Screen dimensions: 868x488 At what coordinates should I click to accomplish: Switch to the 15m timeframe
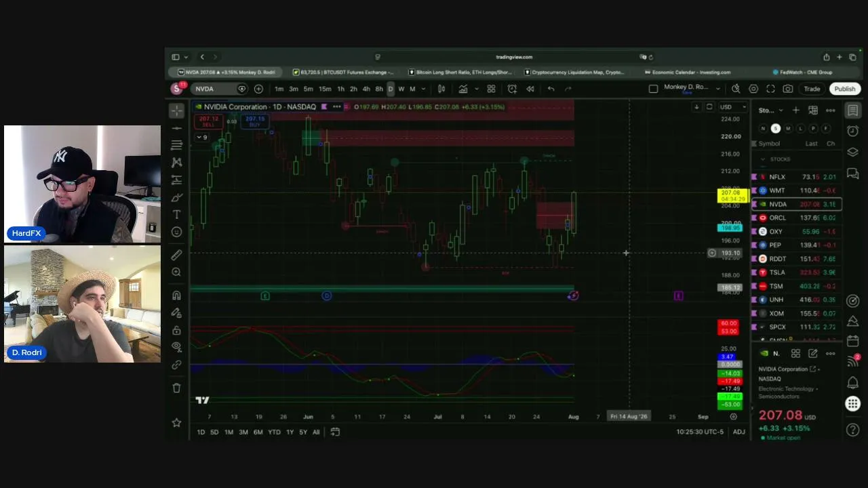325,89
